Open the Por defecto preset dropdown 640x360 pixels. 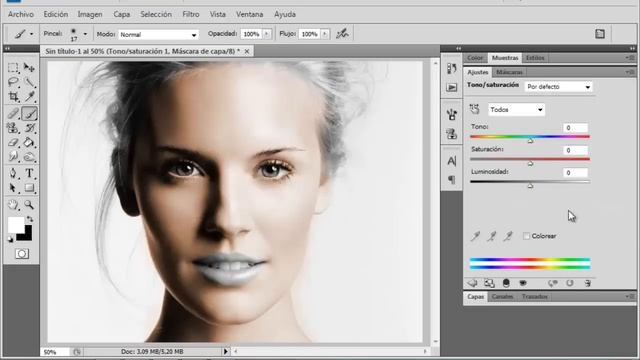[558, 87]
